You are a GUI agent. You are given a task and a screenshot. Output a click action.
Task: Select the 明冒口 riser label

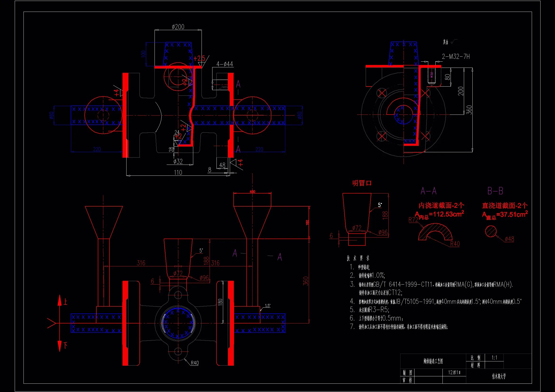tap(362, 183)
